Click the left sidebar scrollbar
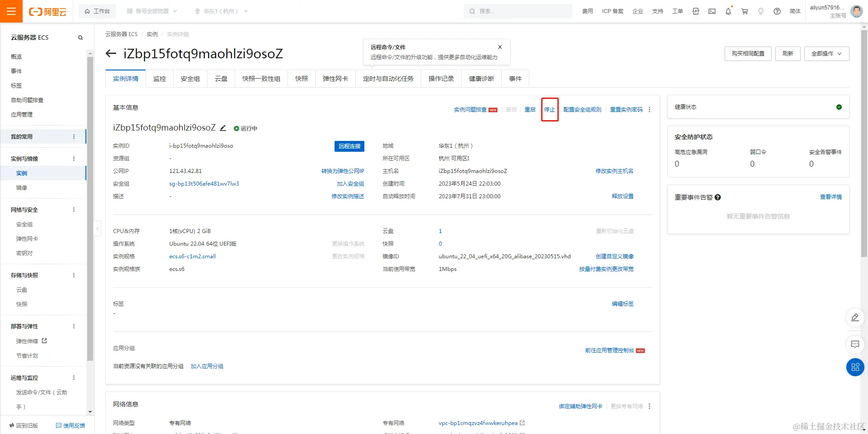 (x=90, y=208)
